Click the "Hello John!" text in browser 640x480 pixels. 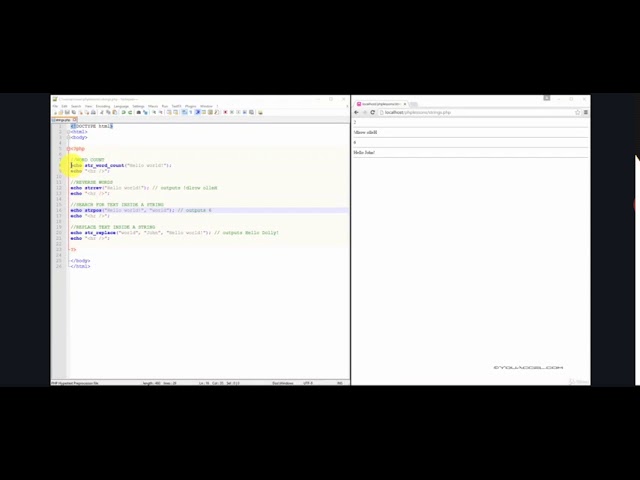pos(364,152)
